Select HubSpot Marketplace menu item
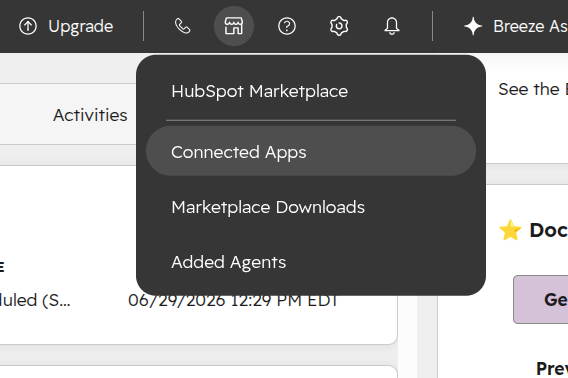Screen dimensions: 568x378 point(311,91)
